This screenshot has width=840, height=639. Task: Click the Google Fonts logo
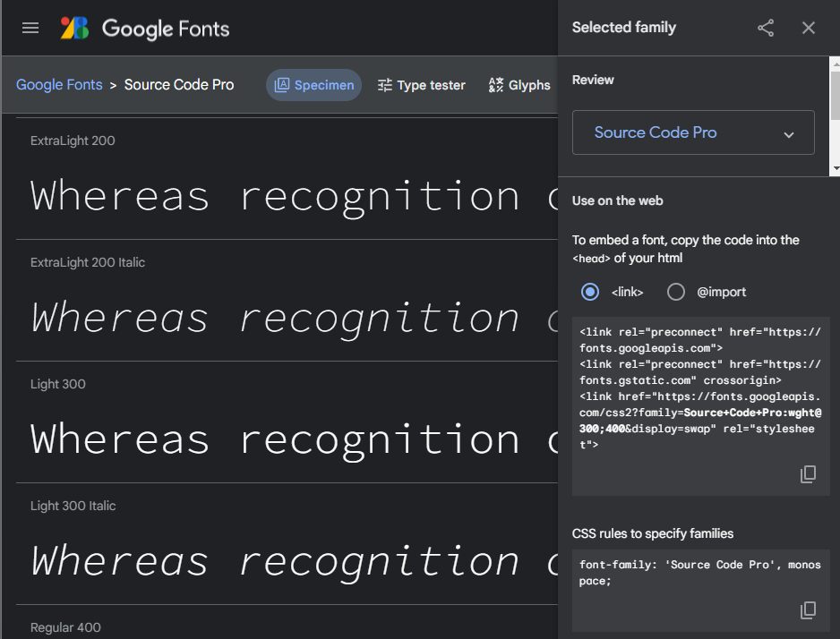(74, 29)
